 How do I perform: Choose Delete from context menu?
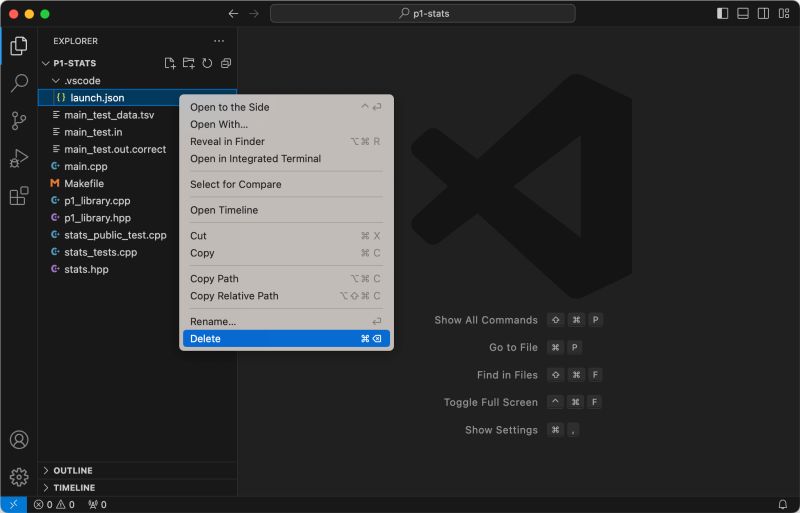pyautogui.click(x=286, y=338)
